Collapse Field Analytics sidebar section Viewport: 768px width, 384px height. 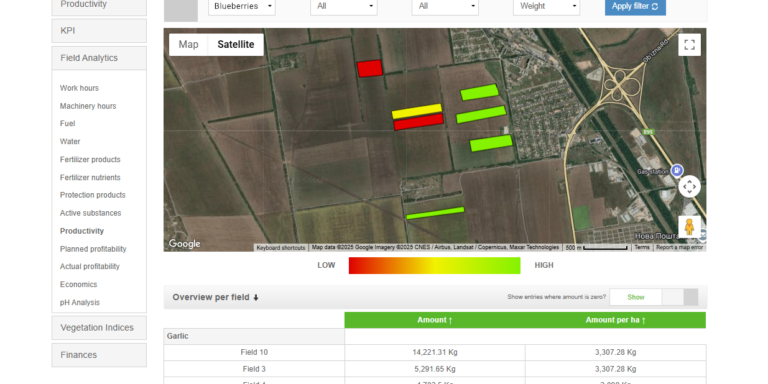pos(99,58)
